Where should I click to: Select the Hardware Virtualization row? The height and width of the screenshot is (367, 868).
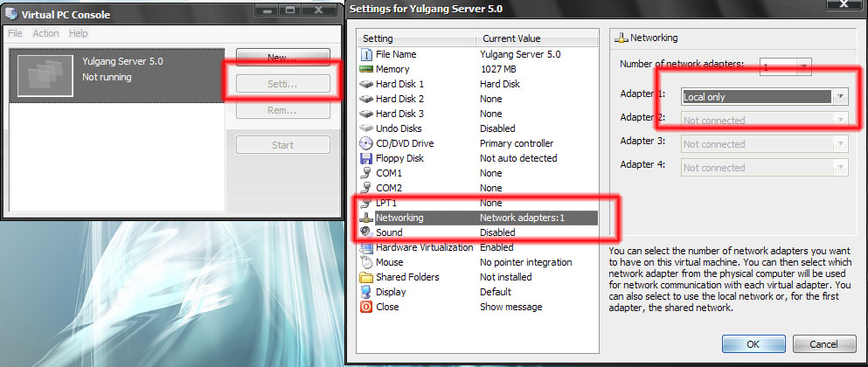pyautogui.click(x=478, y=247)
